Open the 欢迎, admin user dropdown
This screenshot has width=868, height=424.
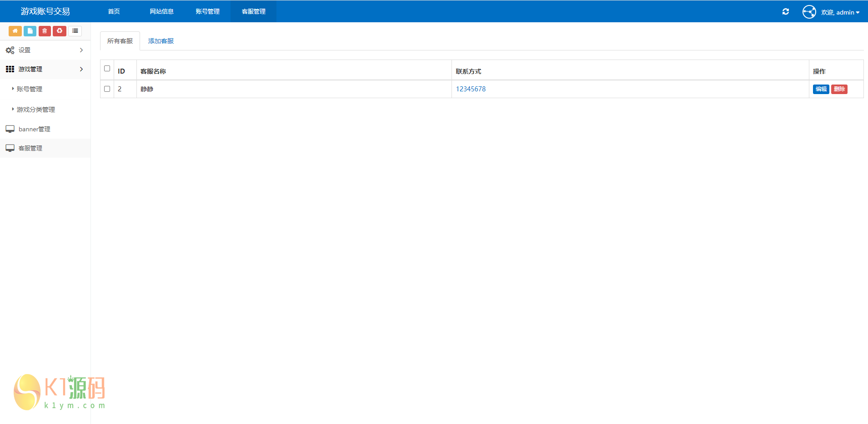(x=840, y=12)
